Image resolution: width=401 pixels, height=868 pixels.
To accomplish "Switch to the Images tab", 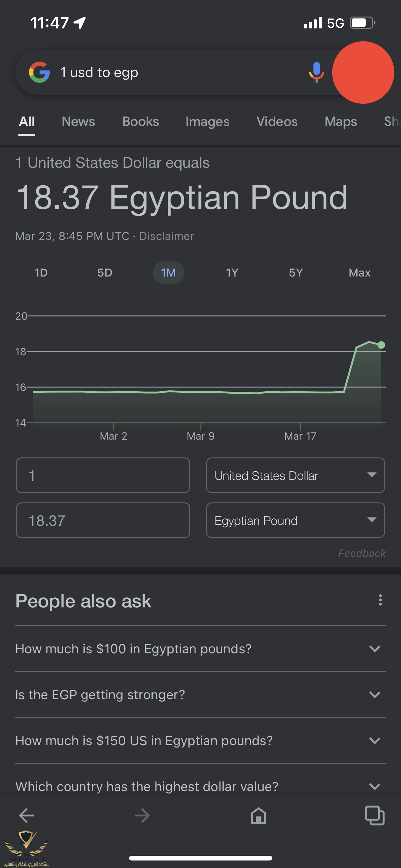I will (207, 121).
